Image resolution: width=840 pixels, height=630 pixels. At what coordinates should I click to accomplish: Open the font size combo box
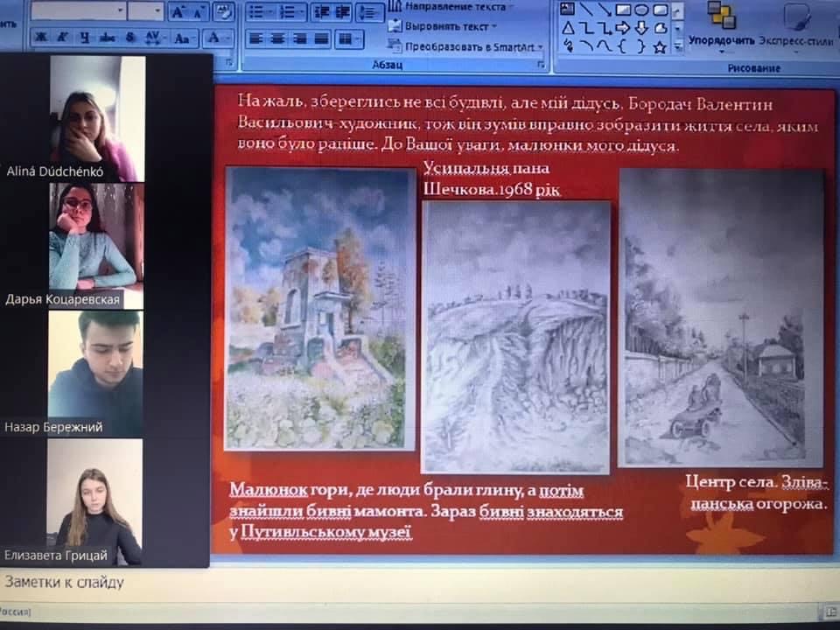[x=146, y=11]
